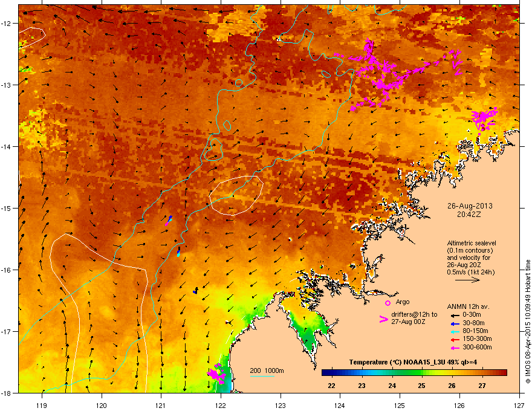This screenshot has width=532, height=411.
Task: Click the longitude axis label 122
Action: click(221, 405)
